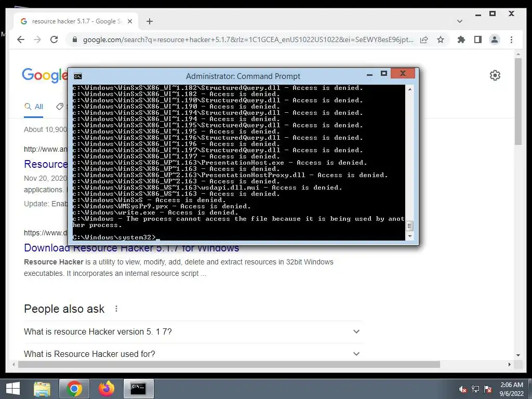The image size is (532, 399).
Task: Click Command Prompt scrollbar thumb
Action: coord(410,226)
